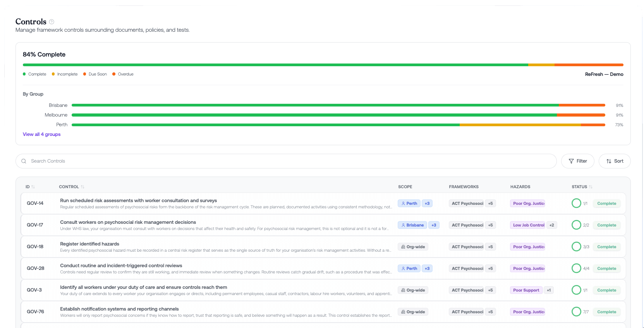Click the status circle icon in row GOV-3
644x328 pixels.
click(576, 290)
